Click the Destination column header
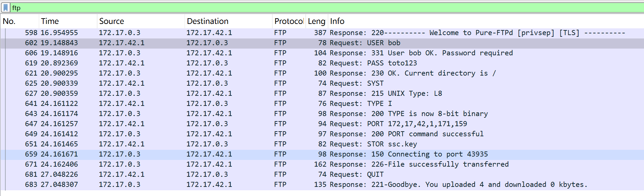 (229, 21)
